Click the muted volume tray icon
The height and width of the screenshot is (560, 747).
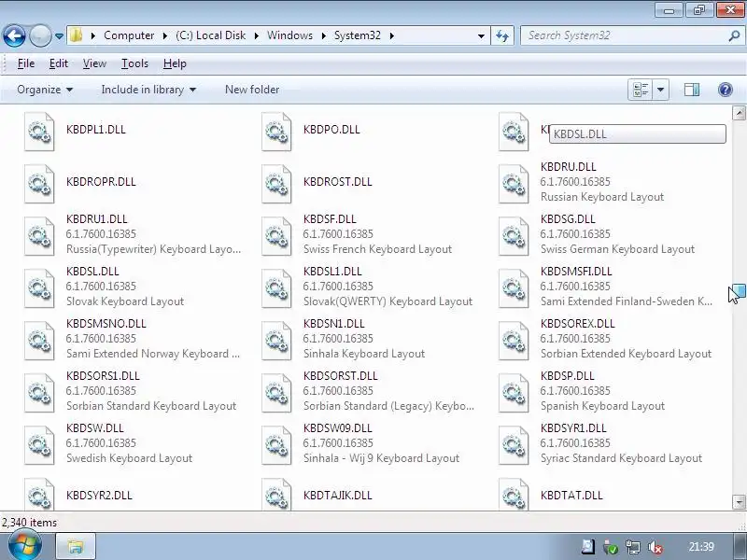click(x=655, y=547)
